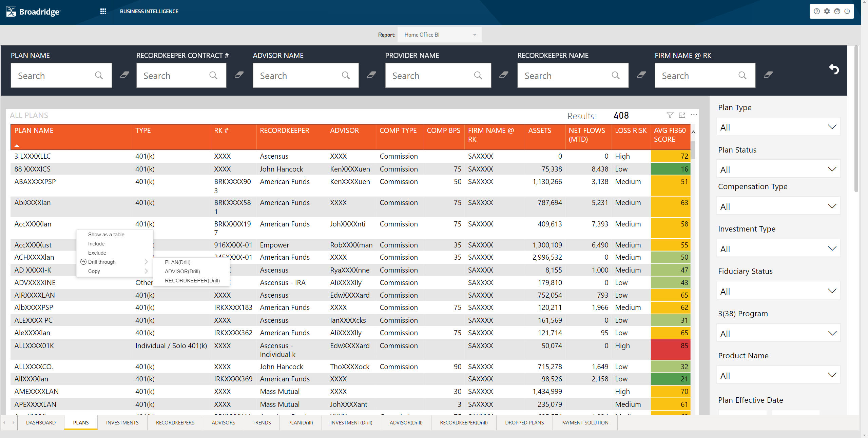Open filter icon above All Plans table
Viewport: 868px width, 438px height.
(670, 115)
